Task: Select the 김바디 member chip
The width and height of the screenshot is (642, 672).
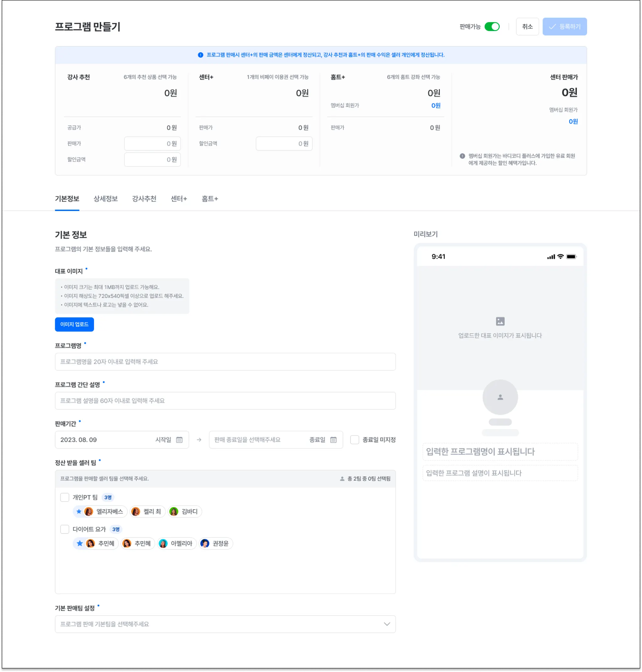Action: pos(185,512)
